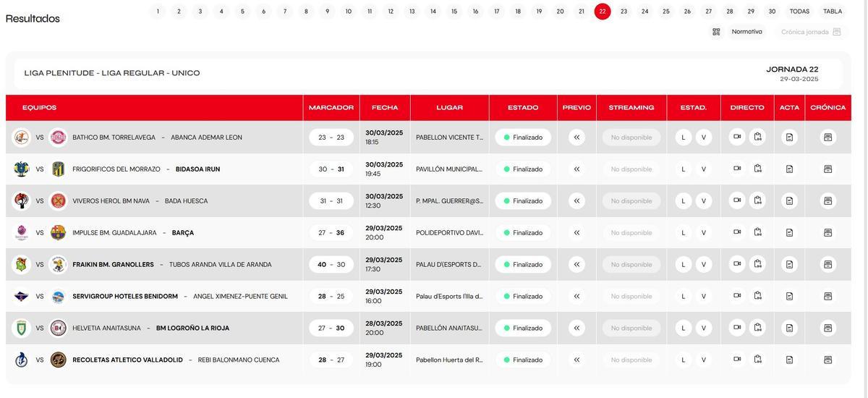Click the QR code icon beside Normativa
The width and height of the screenshot is (868, 398).
coord(716,32)
